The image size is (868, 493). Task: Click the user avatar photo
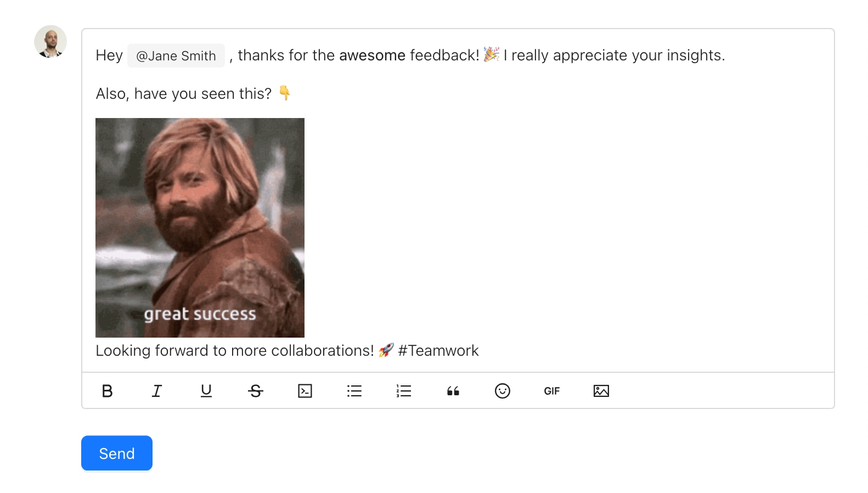pyautogui.click(x=50, y=41)
